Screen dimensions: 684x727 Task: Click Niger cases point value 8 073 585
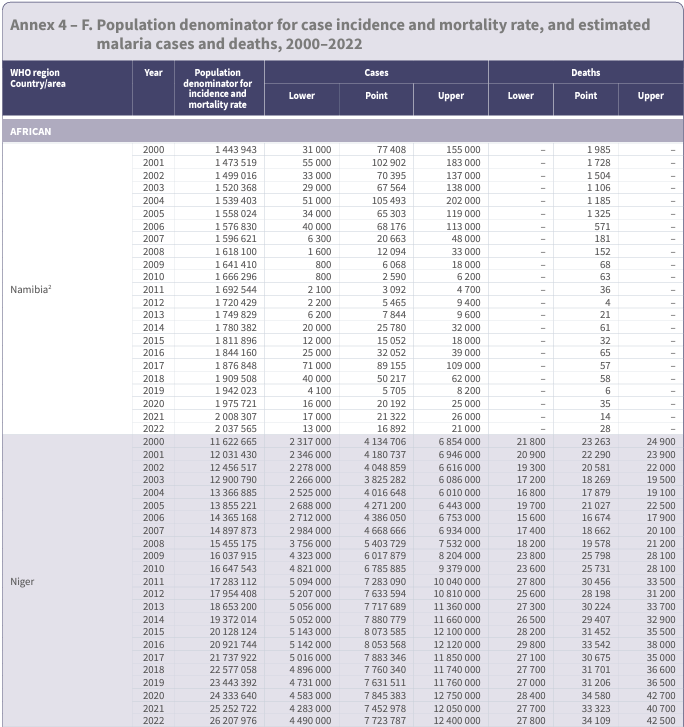385,632
